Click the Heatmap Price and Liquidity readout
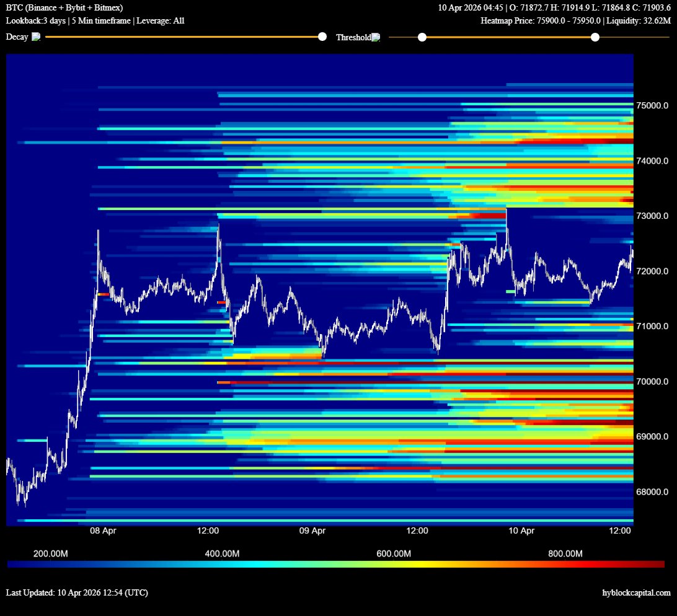 click(x=575, y=21)
